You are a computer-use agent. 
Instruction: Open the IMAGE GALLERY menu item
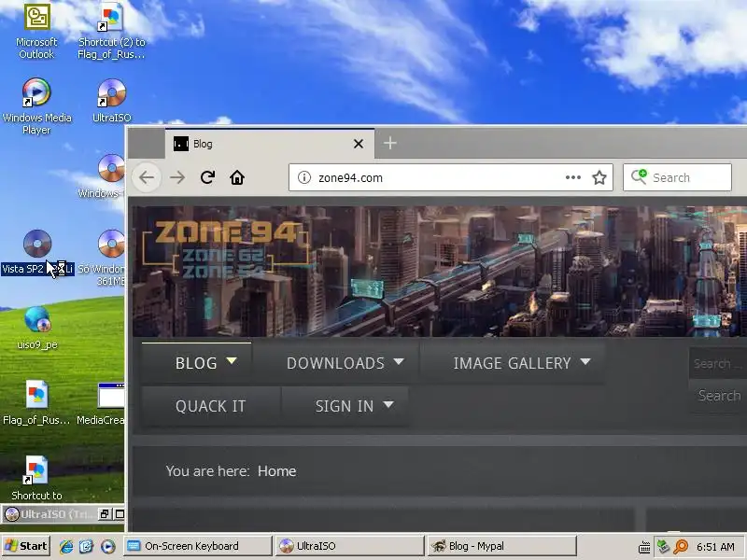click(513, 363)
